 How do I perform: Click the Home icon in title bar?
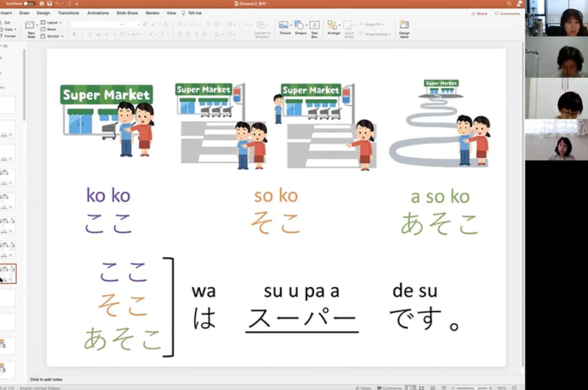coord(42,4)
